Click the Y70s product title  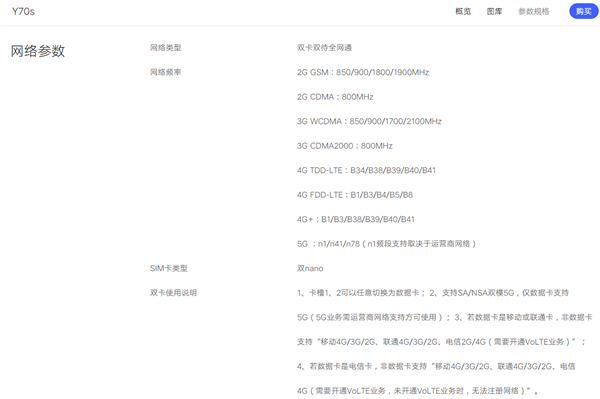(23, 11)
